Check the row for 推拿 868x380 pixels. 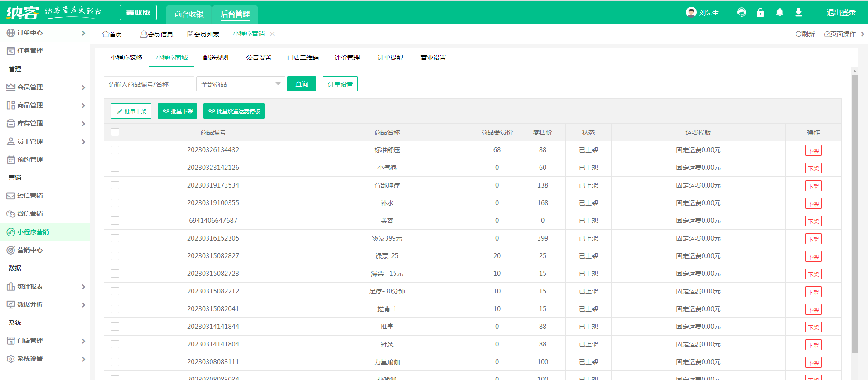[115, 327]
